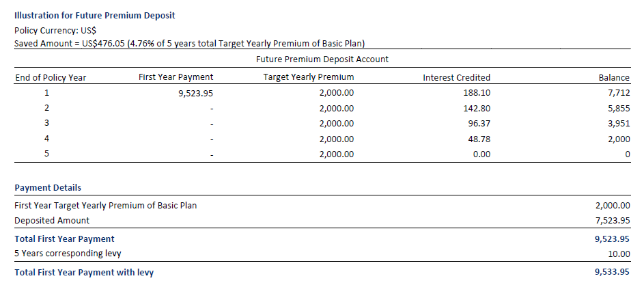
Task: Click First Year Payment column header
Action: tap(176, 77)
